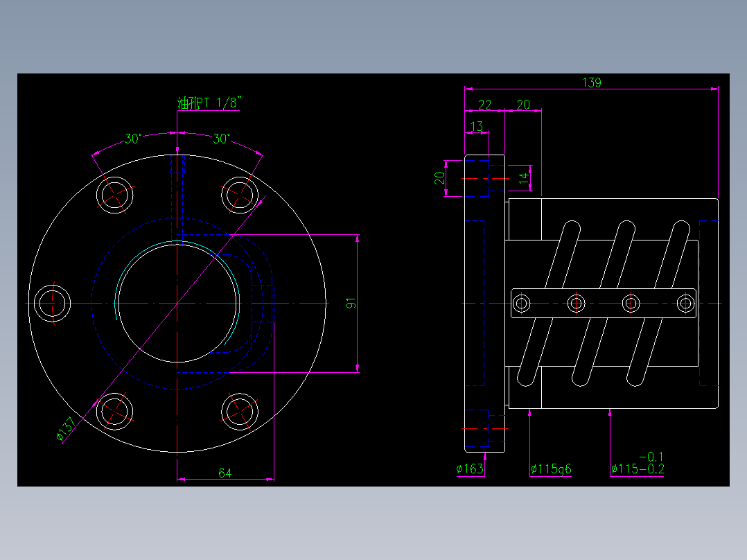Click the 30° angle dimension left of centerline
This screenshot has height=560, width=747.
[x=133, y=139]
